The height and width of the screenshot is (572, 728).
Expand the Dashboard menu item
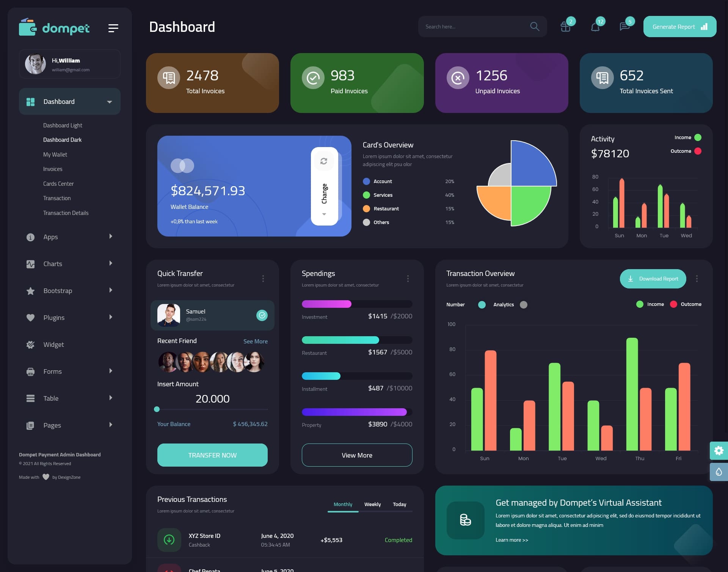(x=109, y=101)
